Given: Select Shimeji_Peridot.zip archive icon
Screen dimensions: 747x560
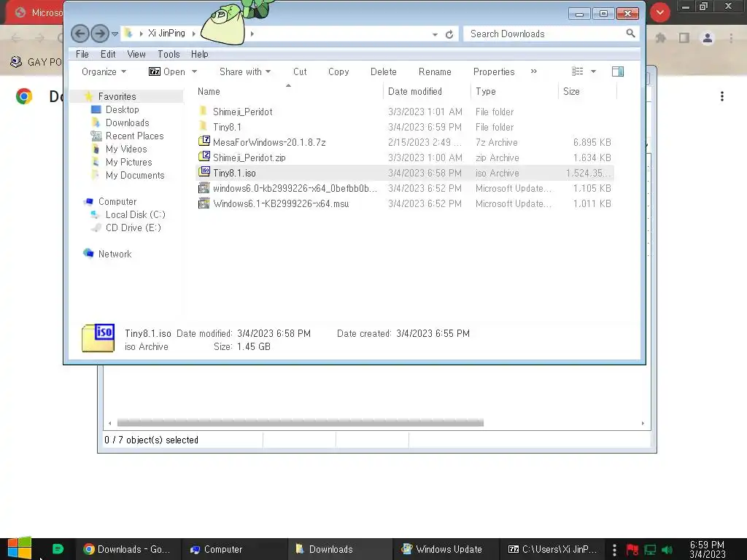Looking at the screenshot, I should [x=204, y=157].
